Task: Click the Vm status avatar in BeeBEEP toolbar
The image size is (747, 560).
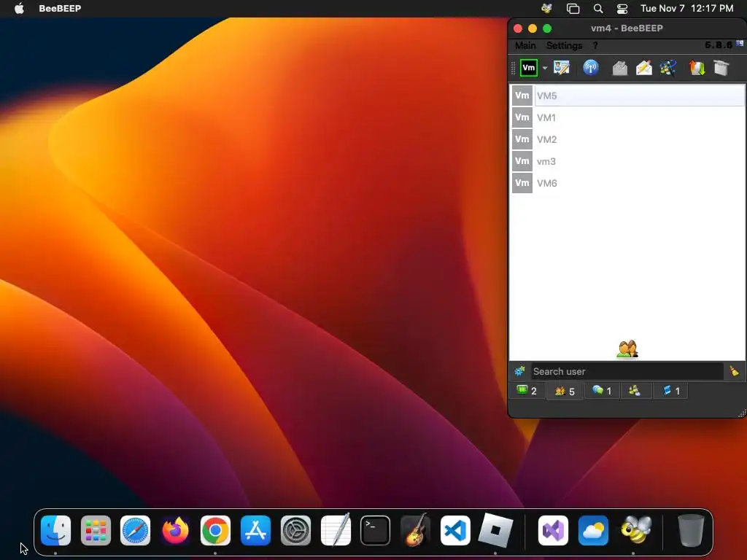Action: pos(528,68)
